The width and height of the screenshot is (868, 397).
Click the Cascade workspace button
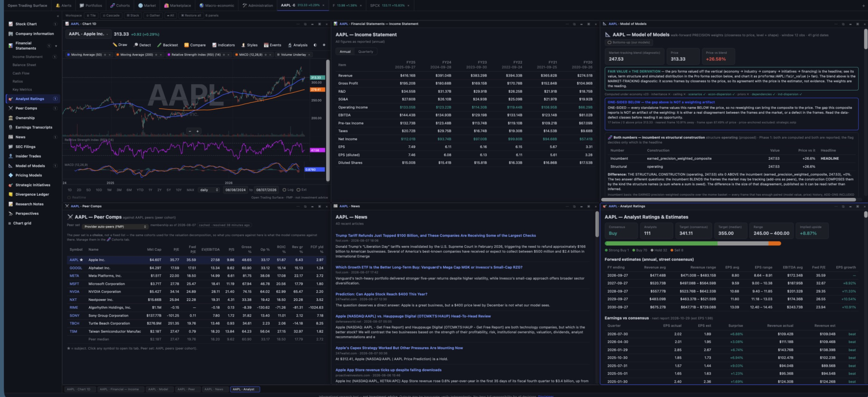tap(111, 16)
